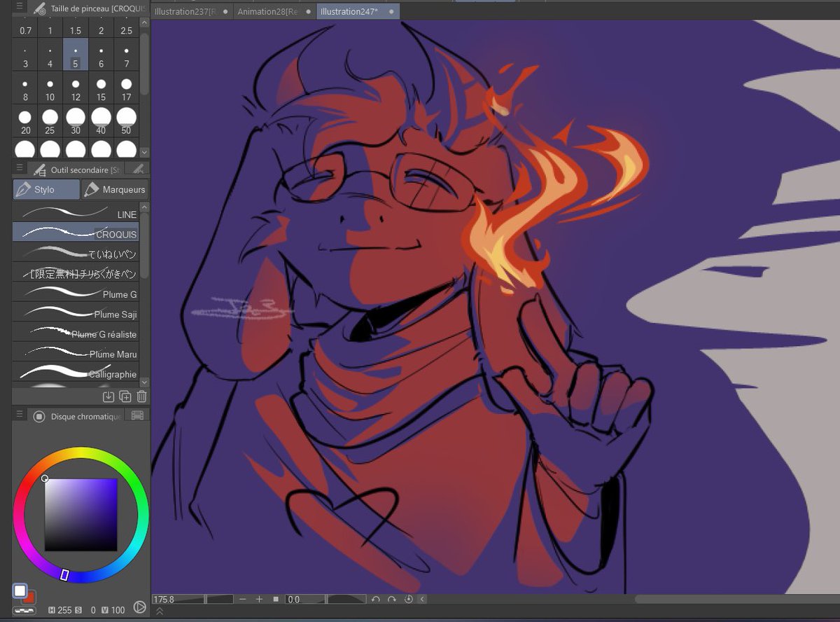The height and width of the screenshot is (622, 840).
Task: Select the ていねいペン pen
Action: [x=76, y=253]
